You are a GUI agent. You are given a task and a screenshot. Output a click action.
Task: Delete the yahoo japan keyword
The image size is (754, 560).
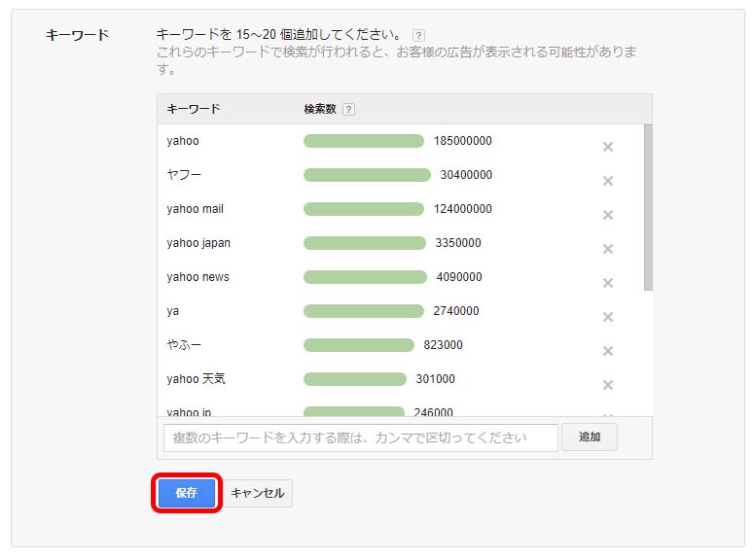click(608, 249)
